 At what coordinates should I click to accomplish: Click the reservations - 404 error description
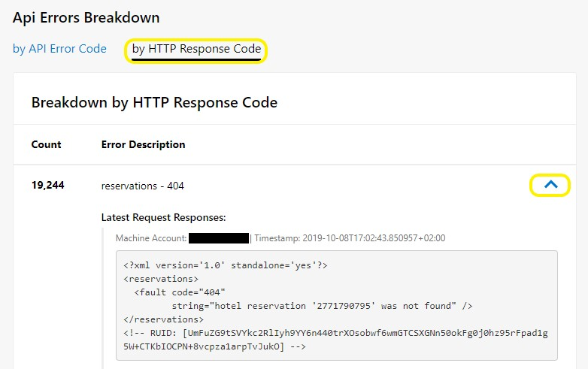point(143,186)
